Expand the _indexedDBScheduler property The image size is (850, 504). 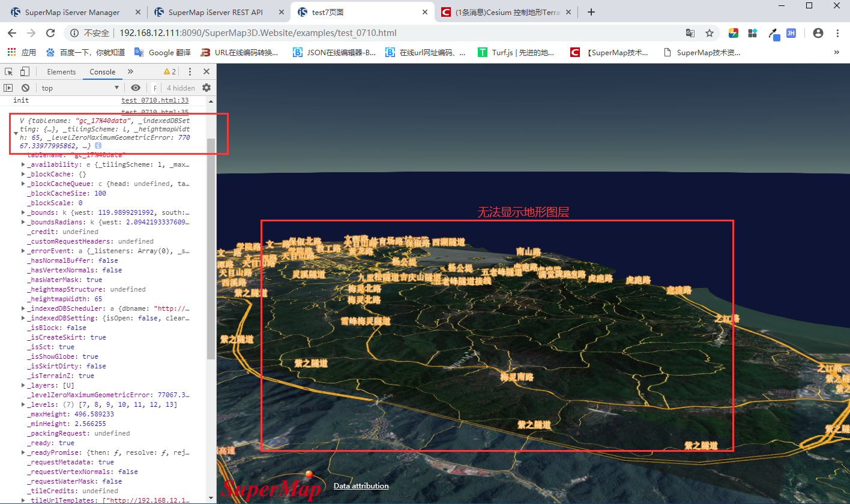point(23,308)
